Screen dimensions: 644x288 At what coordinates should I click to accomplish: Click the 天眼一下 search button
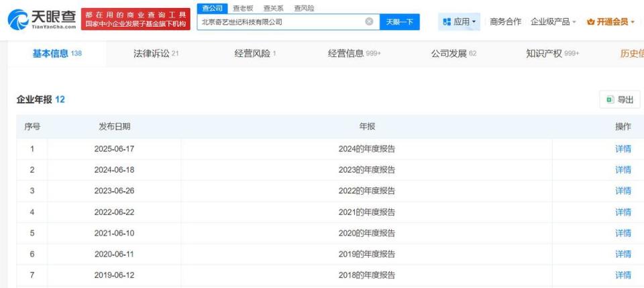[x=400, y=21]
